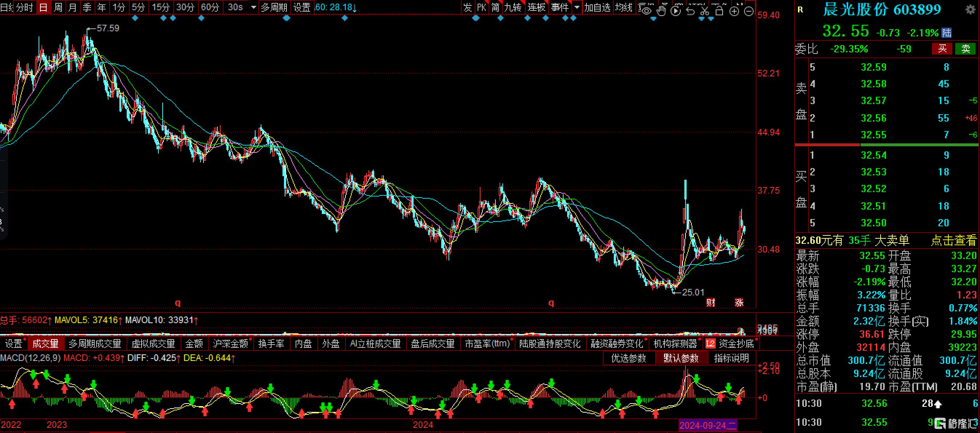Switch to 1分 minute chart
The image size is (980, 433).
pos(119,7)
